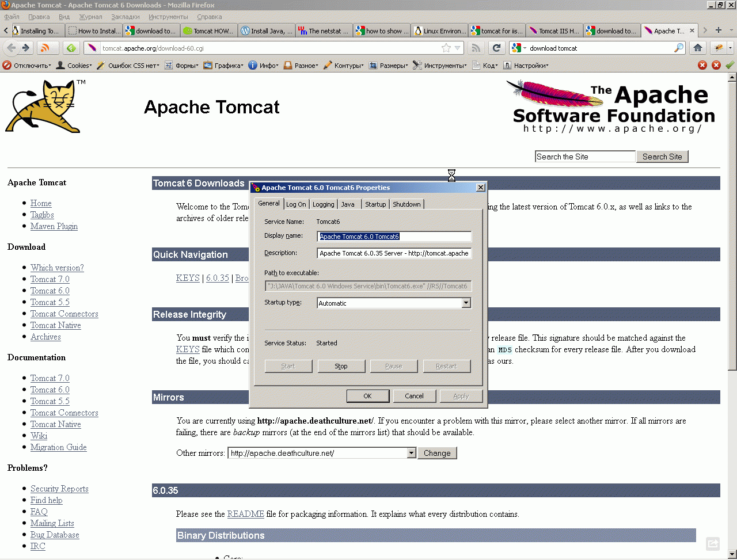Click the Search the Site input box
This screenshot has width=737, height=560.
point(585,157)
